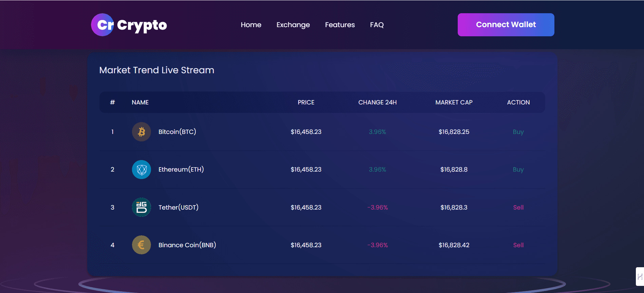
Task: Click the NAME column header
Action: click(x=140, y=102)
